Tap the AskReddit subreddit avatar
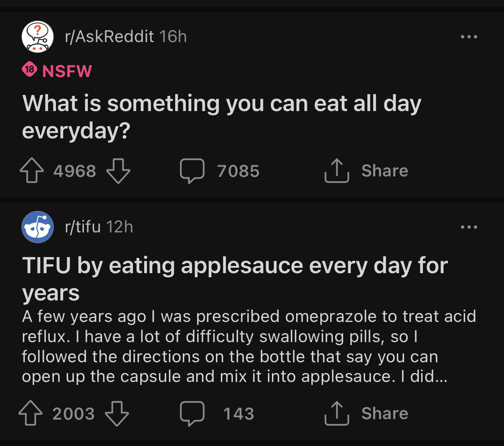This screenshot has width=504, height=446. [x=38, y=37]
